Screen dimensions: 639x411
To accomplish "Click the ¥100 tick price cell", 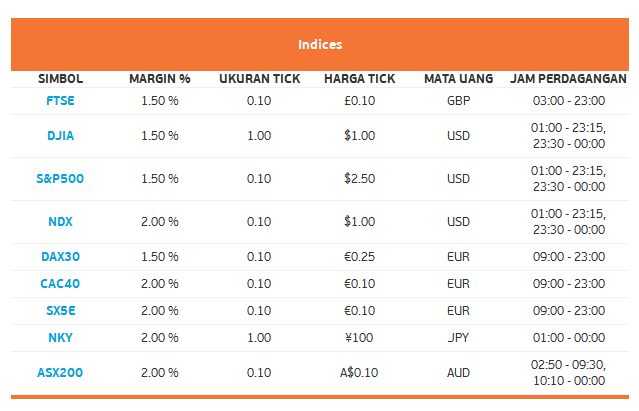I will pos(359,338).
